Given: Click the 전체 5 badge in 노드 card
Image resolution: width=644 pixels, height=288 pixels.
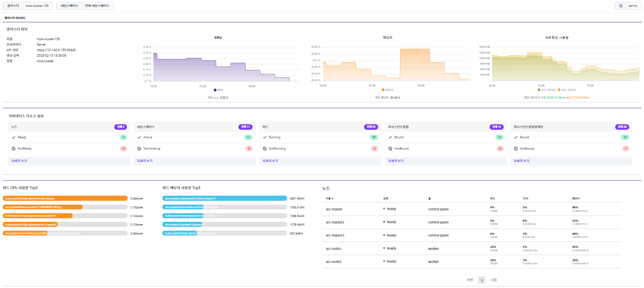Looking at the screenshot, I should click(121, 127).
